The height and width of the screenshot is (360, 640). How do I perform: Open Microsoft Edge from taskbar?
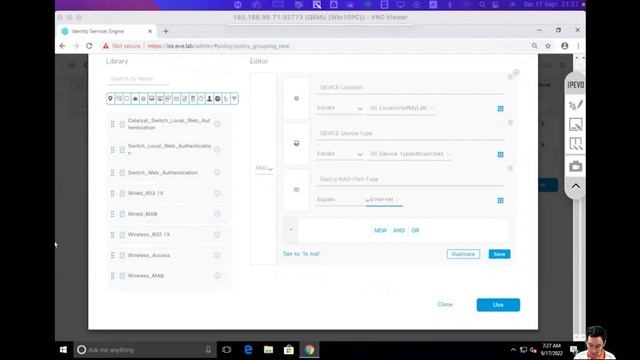coord(248,350)
